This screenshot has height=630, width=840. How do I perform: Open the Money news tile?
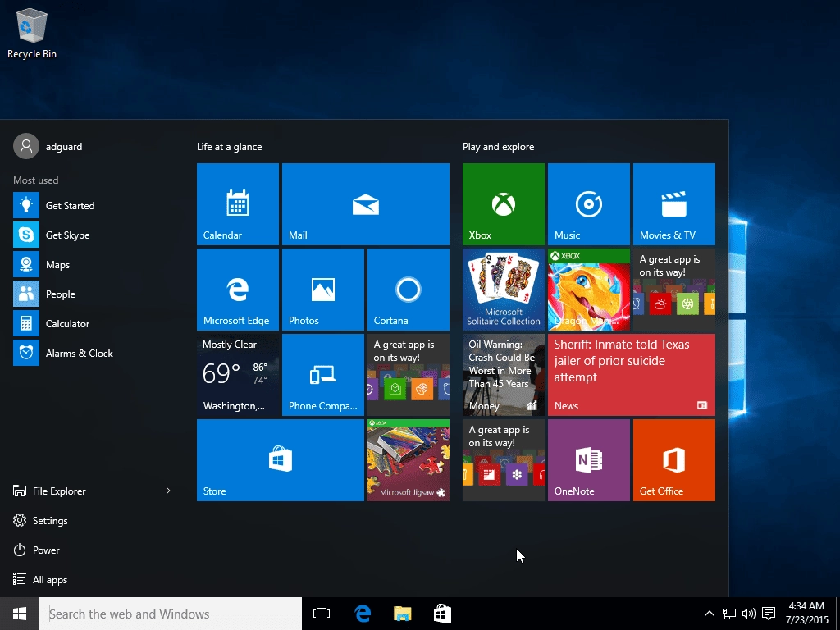pos(504,374)
